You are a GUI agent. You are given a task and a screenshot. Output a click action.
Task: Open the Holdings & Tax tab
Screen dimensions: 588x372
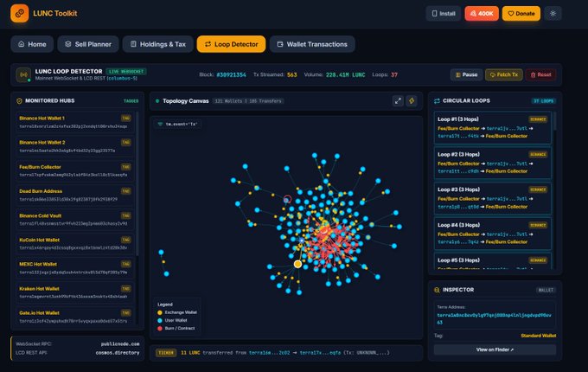pyautogui.click(x=158, y=44)
